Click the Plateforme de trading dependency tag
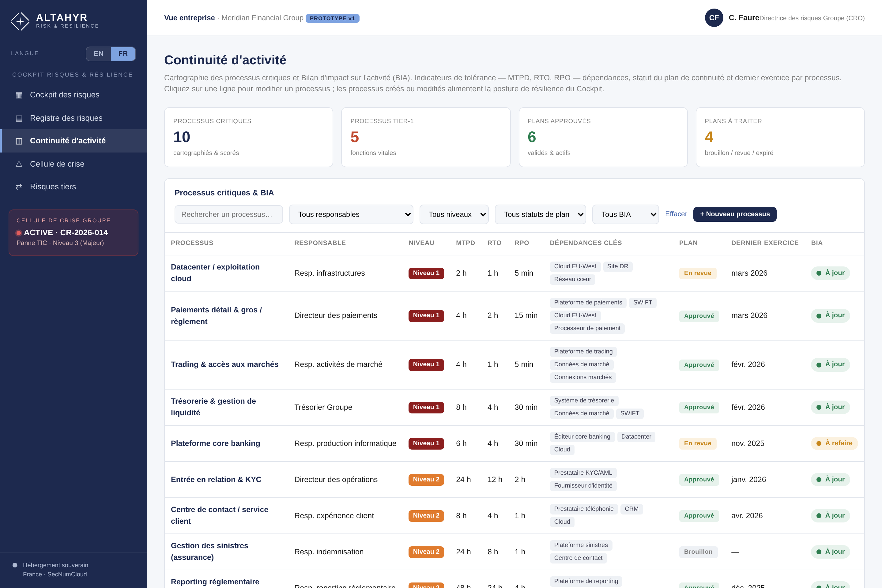The image size is (882, 588). click(x=583, y=352)
